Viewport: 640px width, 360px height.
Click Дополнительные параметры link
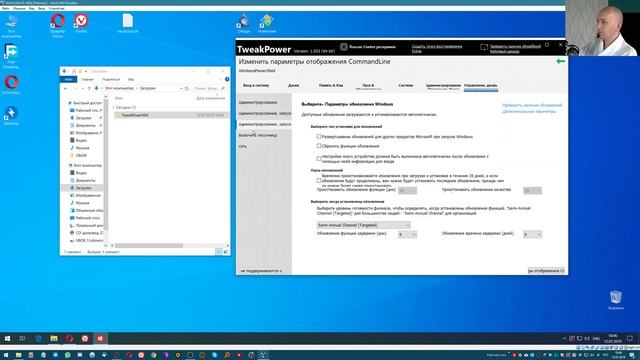pos(529,111)
